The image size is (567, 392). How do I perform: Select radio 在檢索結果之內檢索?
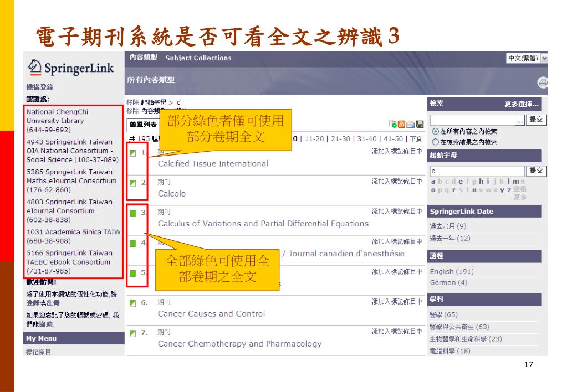click(x=436, y=142)
